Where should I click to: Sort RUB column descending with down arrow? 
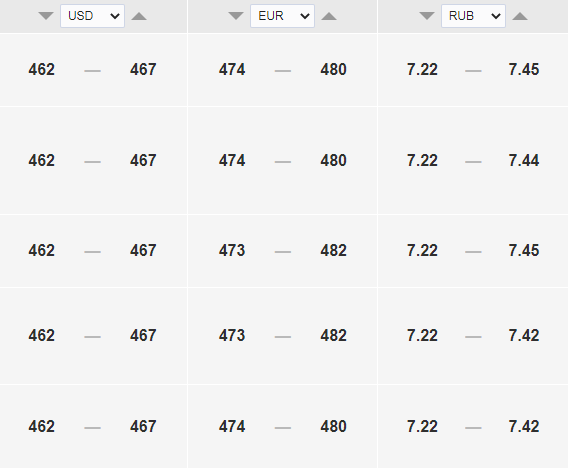click(x=427, y=16)
